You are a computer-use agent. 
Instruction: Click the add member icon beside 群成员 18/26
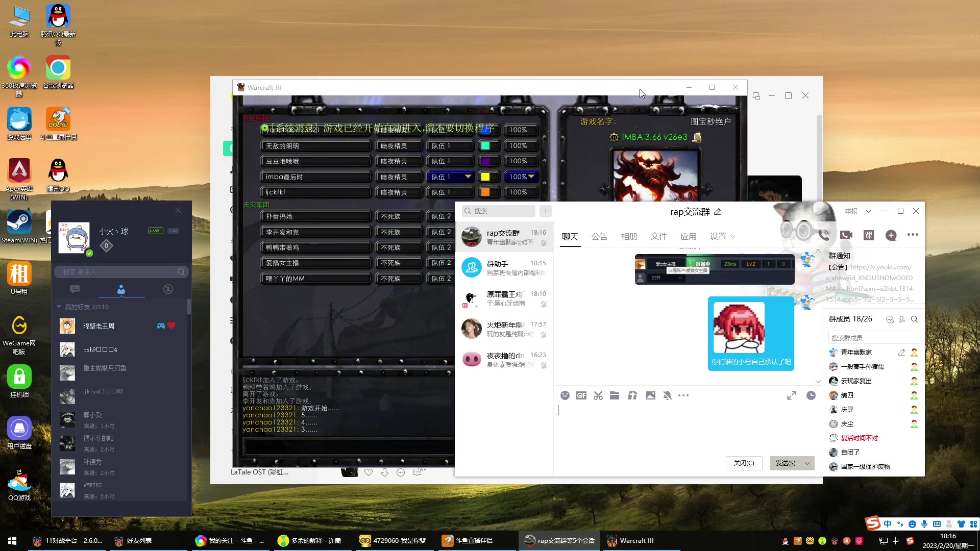tap(902, 319)
